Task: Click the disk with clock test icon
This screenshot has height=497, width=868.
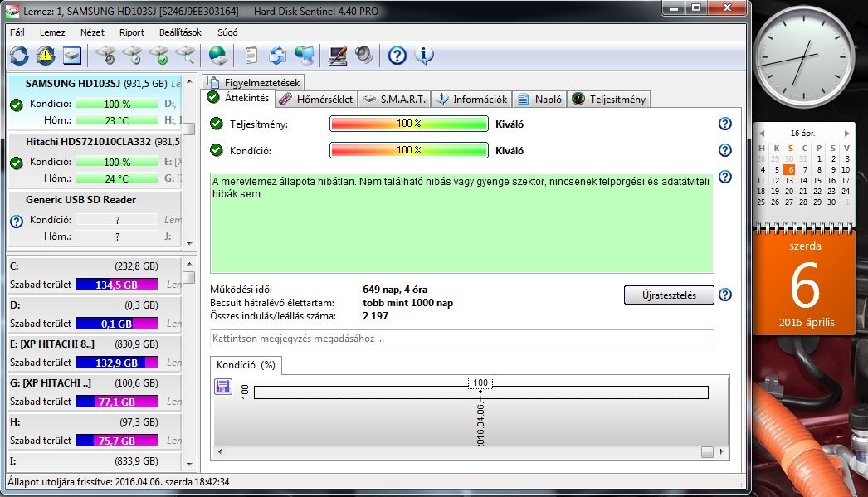Action: pos(132,56)
